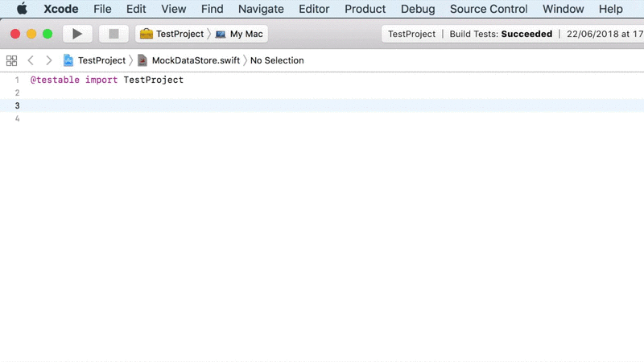Open the File menu
The image size is (644, 362).
pyautogui.click(x=102, y=9)
